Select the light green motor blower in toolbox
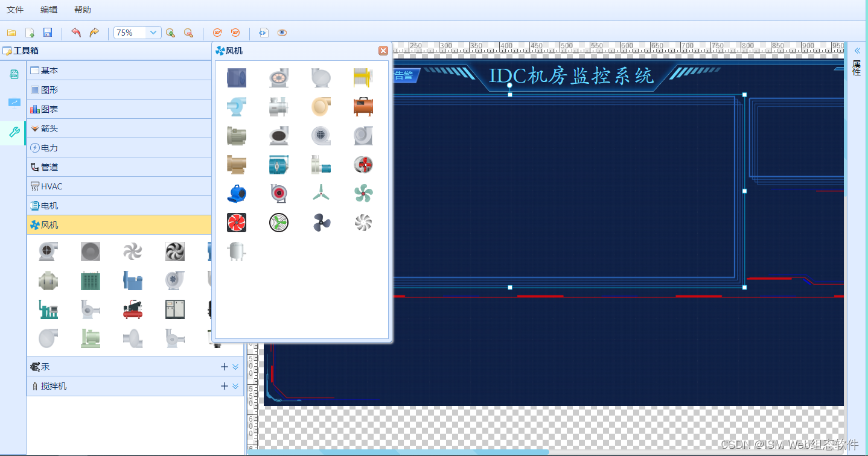This screenshot has width=868, height=456. click(x=91, y=338)
